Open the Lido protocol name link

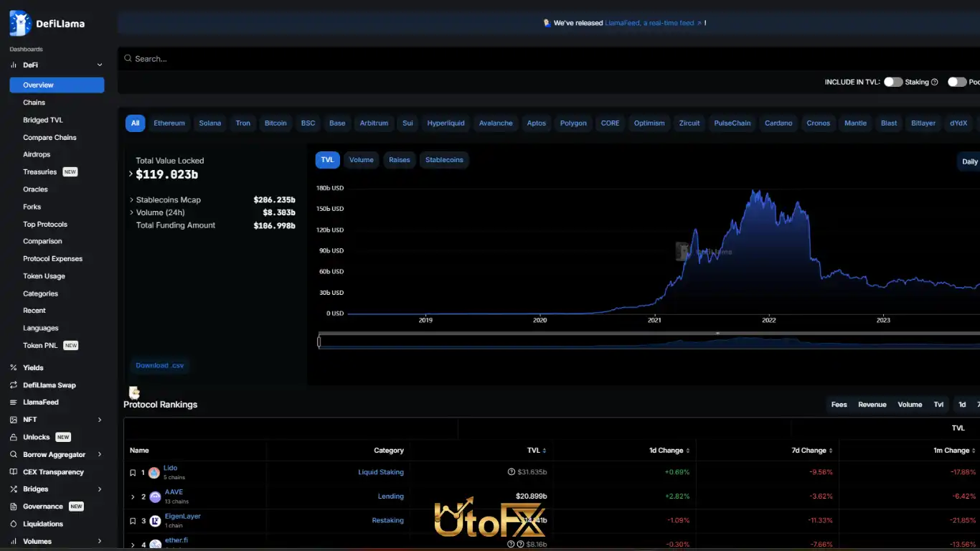[170, 468]
